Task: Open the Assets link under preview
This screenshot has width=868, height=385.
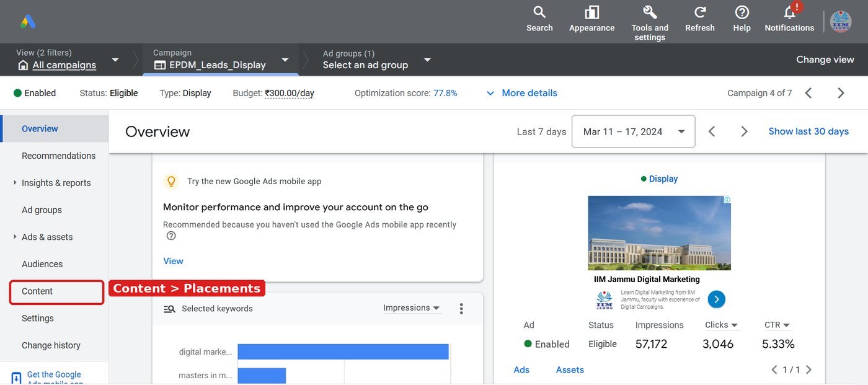Action: (x=570, y=370)
